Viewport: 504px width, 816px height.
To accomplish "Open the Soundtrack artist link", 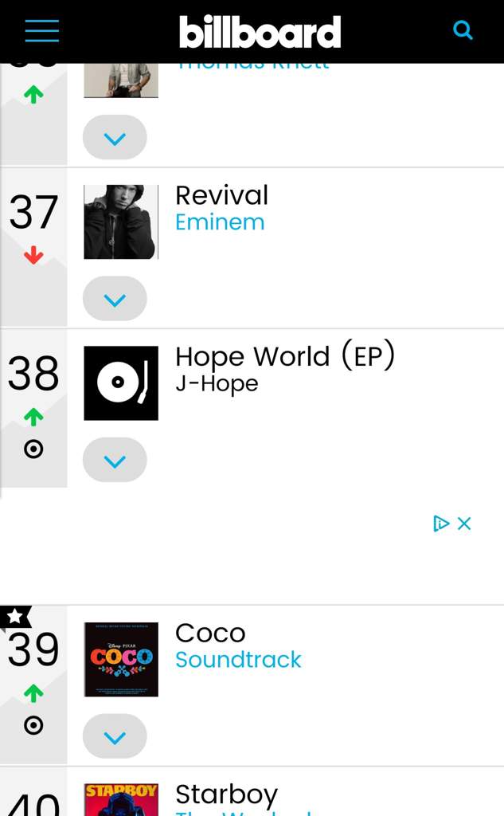I will (x=238, y=659).
